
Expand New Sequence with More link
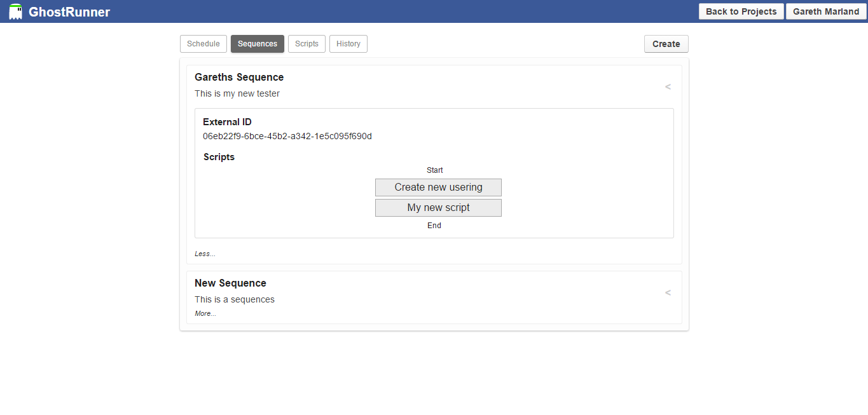click(205, 313)
